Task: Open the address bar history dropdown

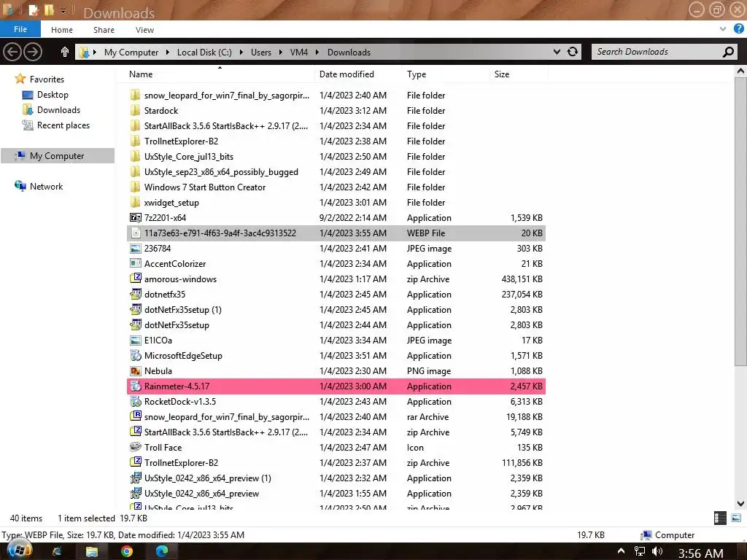Action: tap(557, 52)
